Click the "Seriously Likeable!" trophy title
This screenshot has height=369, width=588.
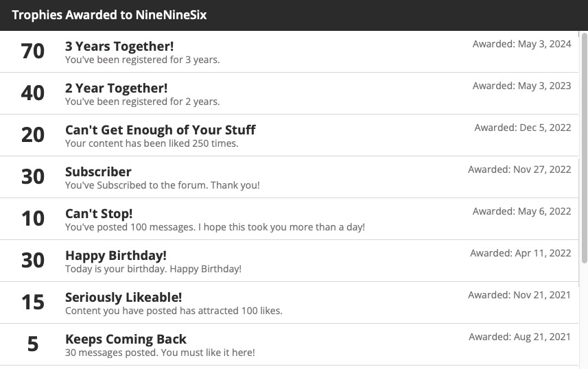tap(124, 298)
